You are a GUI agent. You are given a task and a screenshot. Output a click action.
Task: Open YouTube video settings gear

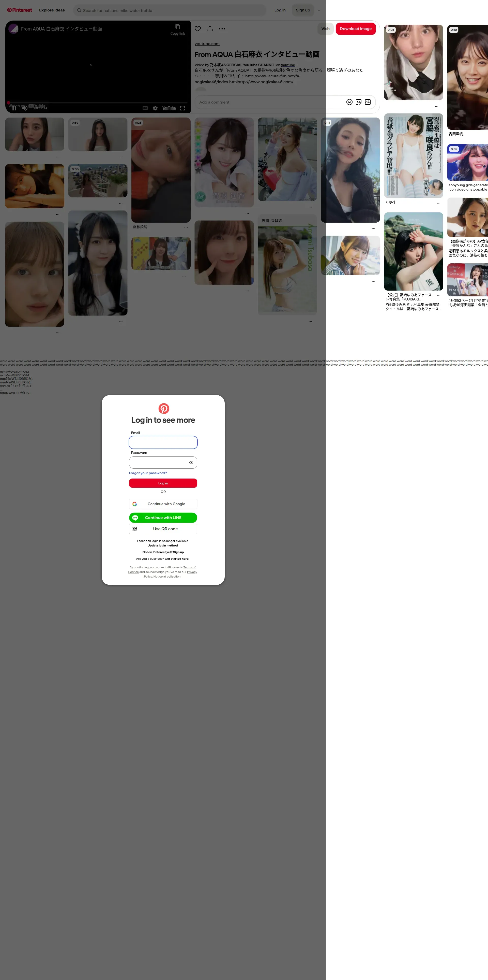155,108
